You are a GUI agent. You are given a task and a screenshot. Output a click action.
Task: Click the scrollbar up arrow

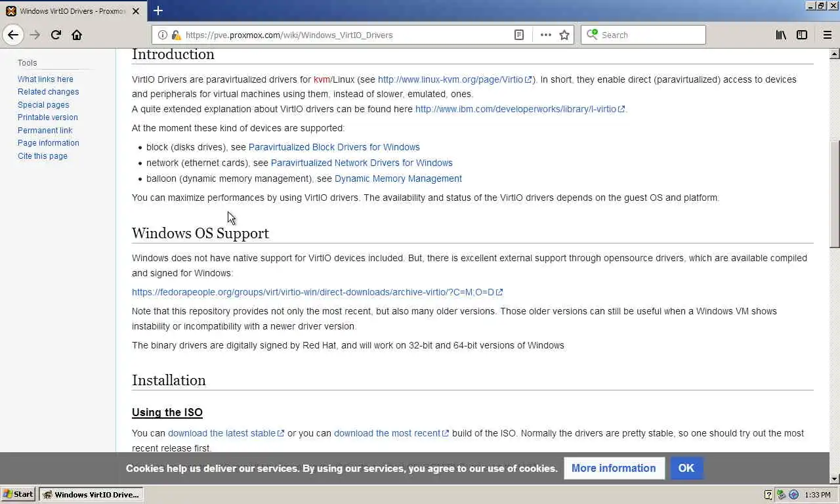(835, 54)
